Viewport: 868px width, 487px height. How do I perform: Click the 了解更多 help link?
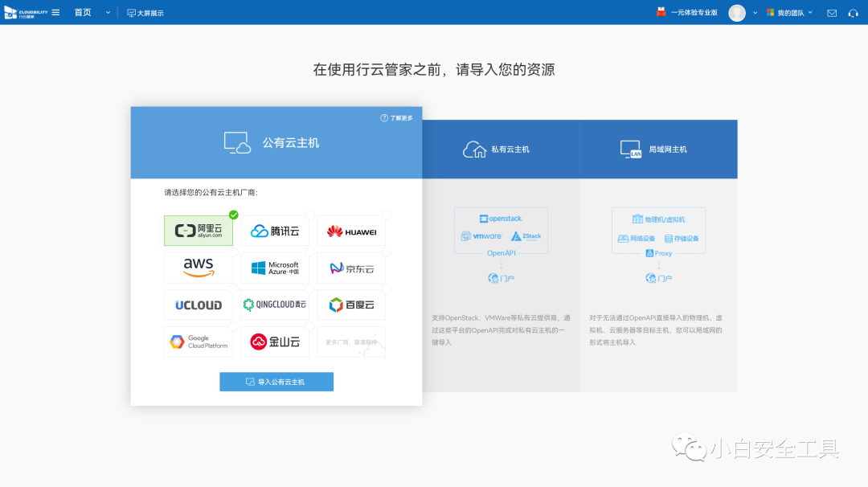(396, 118)
